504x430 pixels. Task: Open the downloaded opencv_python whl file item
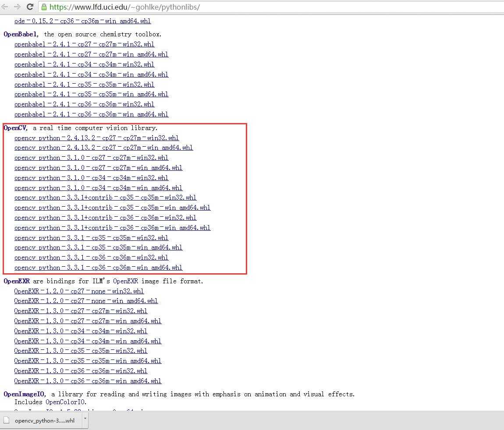pyautogui.click(x=44, y=420)
